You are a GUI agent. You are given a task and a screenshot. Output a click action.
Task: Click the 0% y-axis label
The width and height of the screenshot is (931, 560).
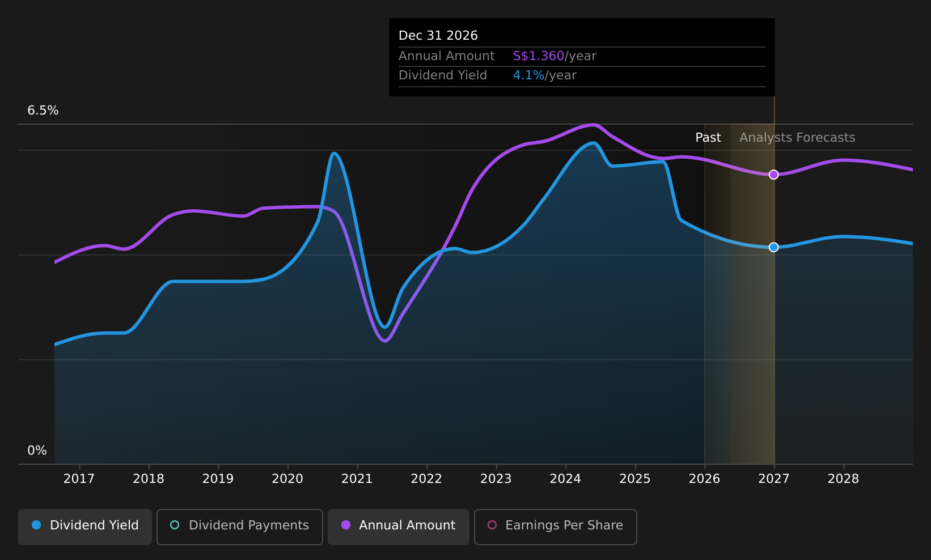click(x=37, y=451)
